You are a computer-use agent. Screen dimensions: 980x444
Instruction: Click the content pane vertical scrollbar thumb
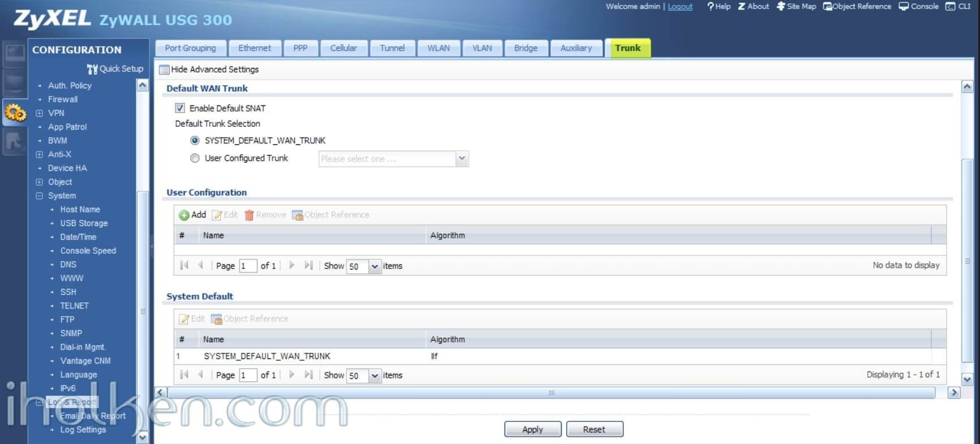967,261
